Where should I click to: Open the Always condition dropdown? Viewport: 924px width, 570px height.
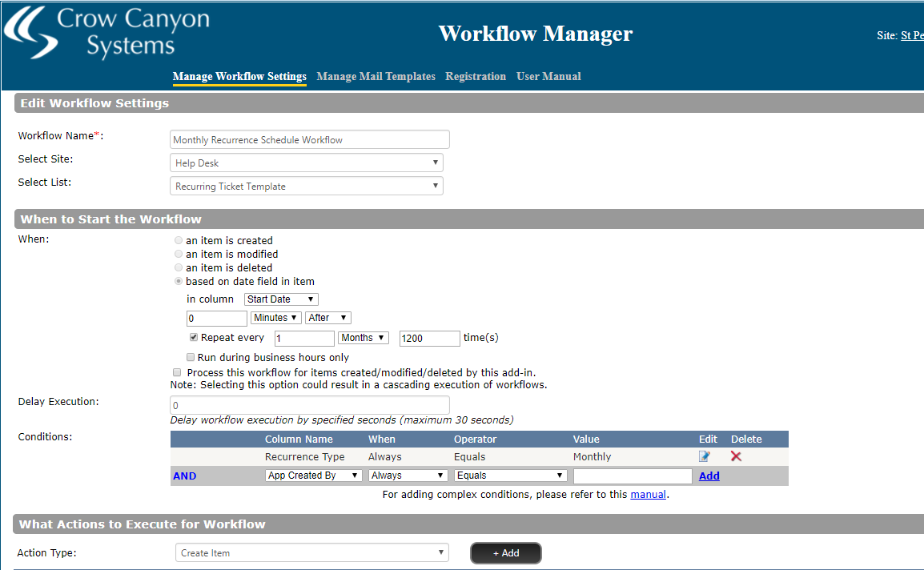tap(408, 476)
